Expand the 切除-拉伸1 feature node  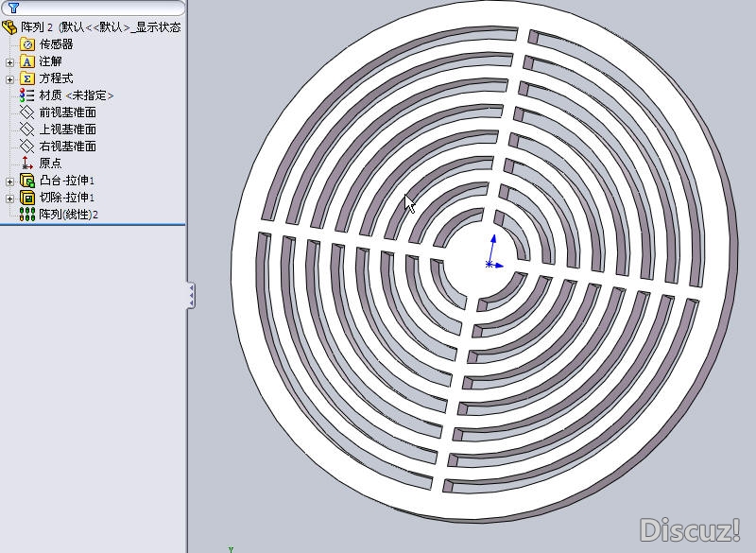click(9, 199)
